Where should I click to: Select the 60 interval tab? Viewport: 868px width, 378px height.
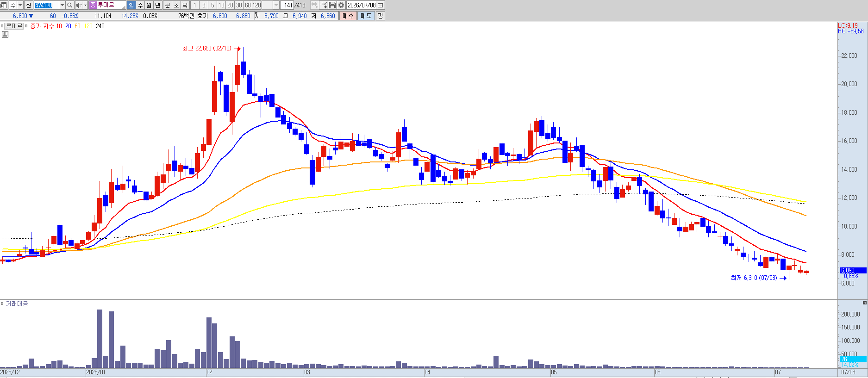pos(248,5)
